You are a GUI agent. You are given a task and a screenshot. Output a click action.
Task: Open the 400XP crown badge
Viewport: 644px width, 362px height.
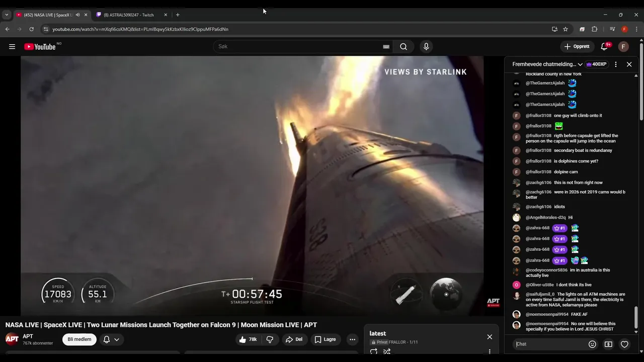click(x=597, y=64)
